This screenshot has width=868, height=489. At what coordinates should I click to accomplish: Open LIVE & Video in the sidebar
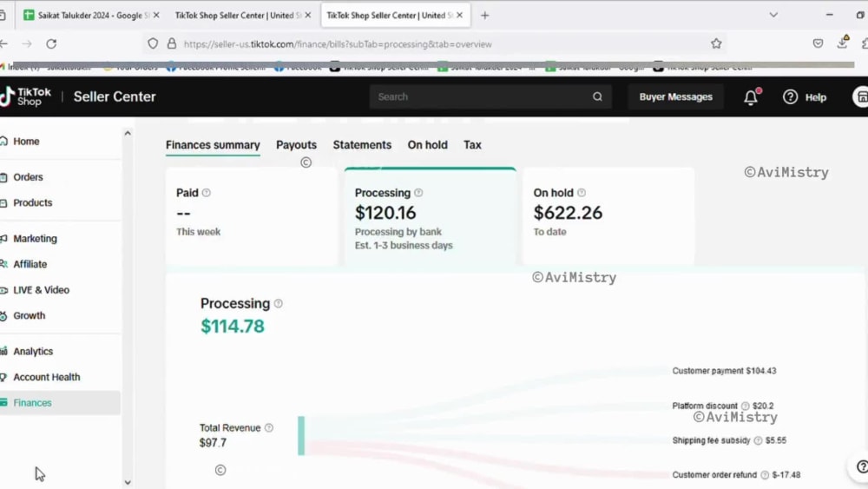41,289
